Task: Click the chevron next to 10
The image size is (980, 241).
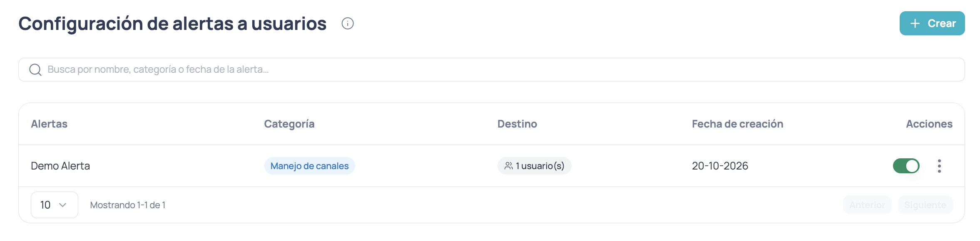Action: pos(63,205)
